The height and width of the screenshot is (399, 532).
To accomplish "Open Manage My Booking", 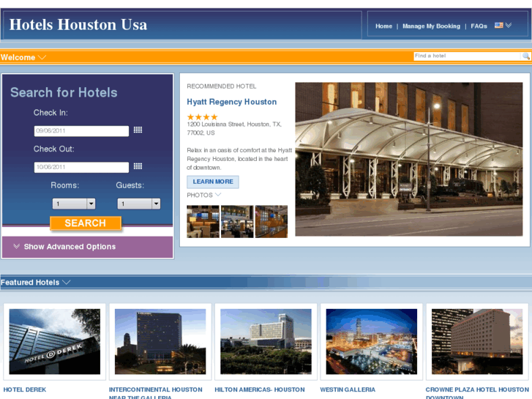I will click(431, 26).
